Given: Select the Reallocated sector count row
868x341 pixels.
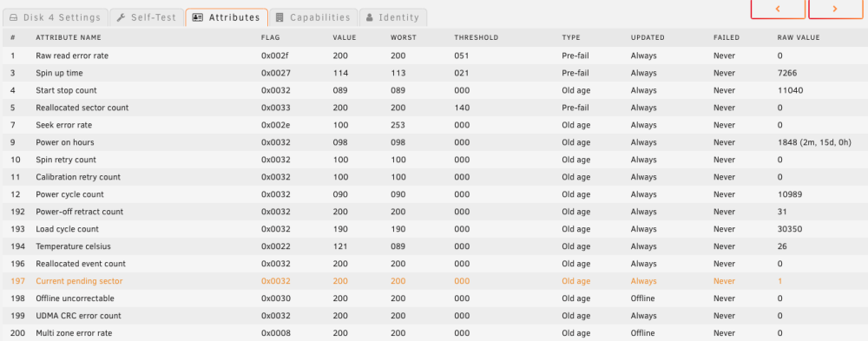Looking at the screenshot, I should [434, 108].
